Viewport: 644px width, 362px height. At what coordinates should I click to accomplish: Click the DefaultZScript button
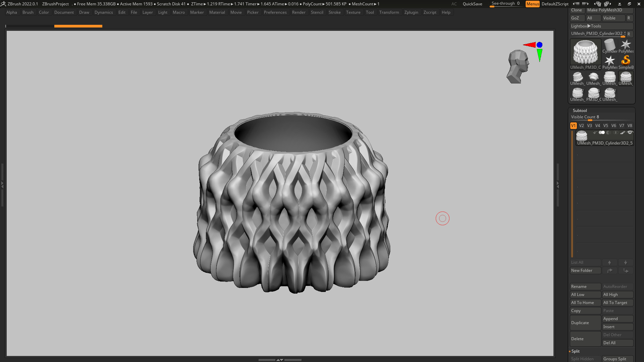click(x=555, y=4)
